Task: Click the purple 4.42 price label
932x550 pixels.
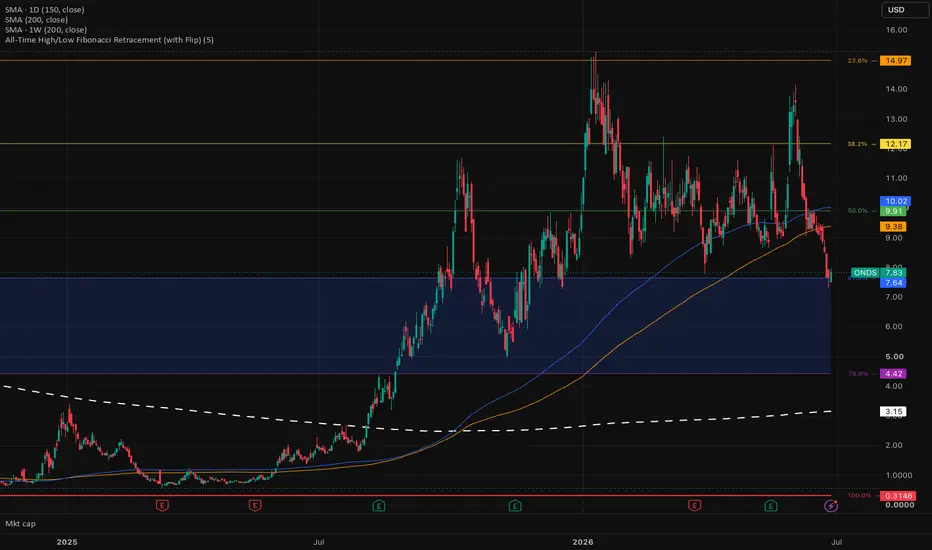Action: click(x=893, y=374)
